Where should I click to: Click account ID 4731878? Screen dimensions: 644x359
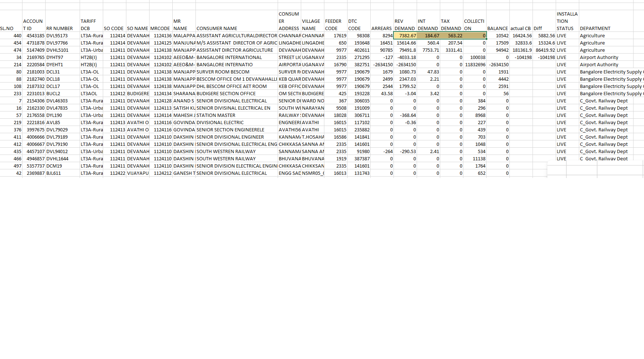pyautogui.click(x=34, y=43)
